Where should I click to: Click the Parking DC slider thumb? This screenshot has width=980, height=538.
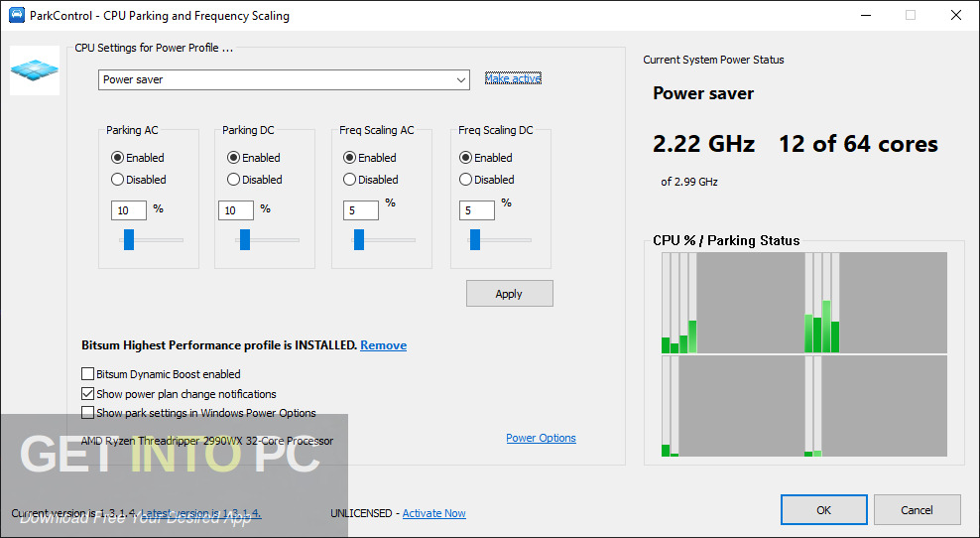(x=245, y=239)
